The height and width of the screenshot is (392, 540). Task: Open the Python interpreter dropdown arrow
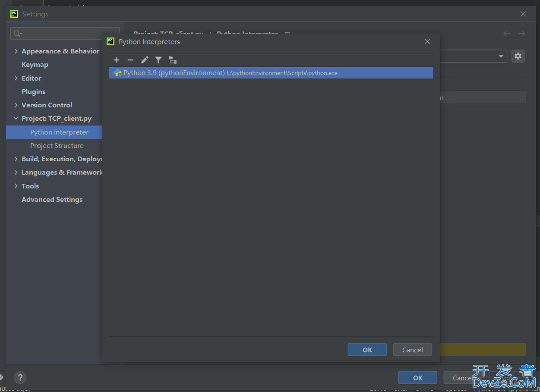[x=501, y=56]
